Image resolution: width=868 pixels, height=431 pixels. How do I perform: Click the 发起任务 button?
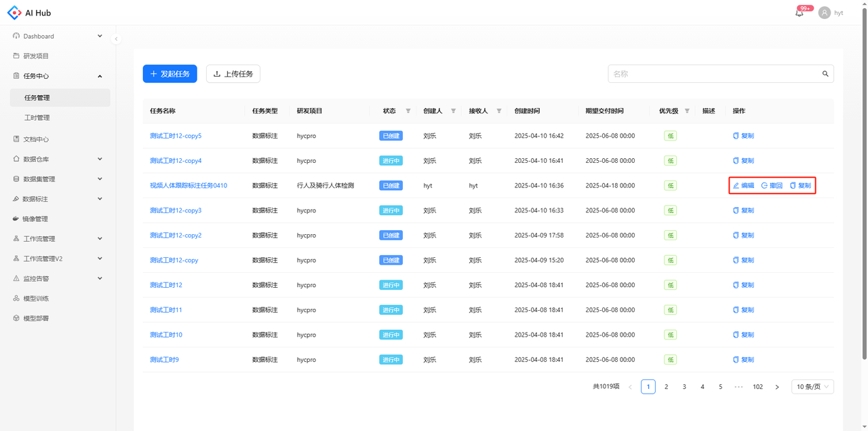tap(170, 74)
